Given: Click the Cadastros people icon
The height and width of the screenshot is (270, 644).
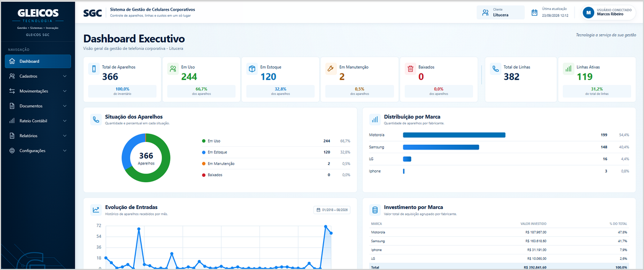Looking at the screenshot, I should (x=12, y=76).
